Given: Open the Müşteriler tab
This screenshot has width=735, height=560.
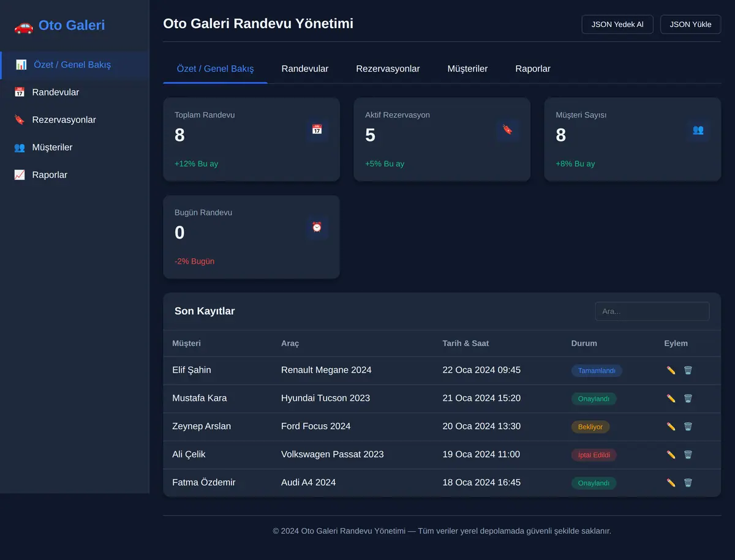Looking at the screenshot, I should [468, 69].
